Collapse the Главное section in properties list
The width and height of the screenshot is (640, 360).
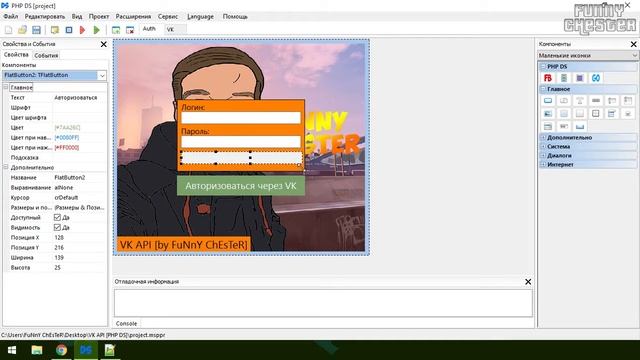pyautogui.click(x=6, y=87)
